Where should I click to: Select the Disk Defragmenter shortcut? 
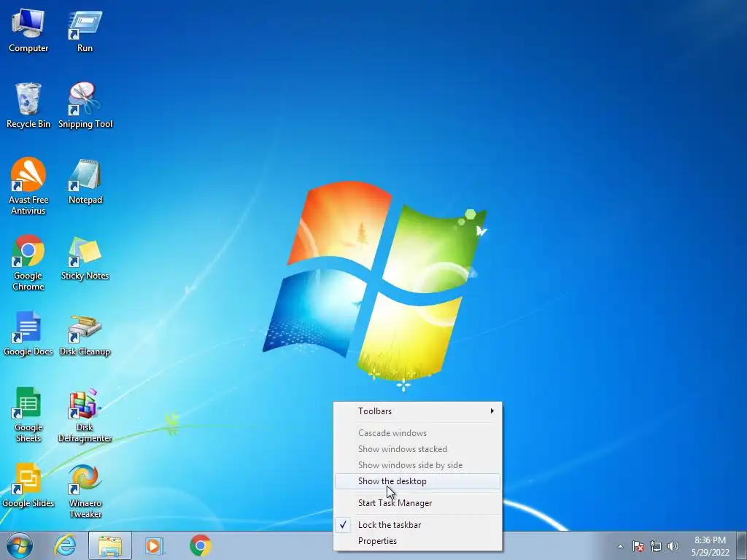coord(85,414)
